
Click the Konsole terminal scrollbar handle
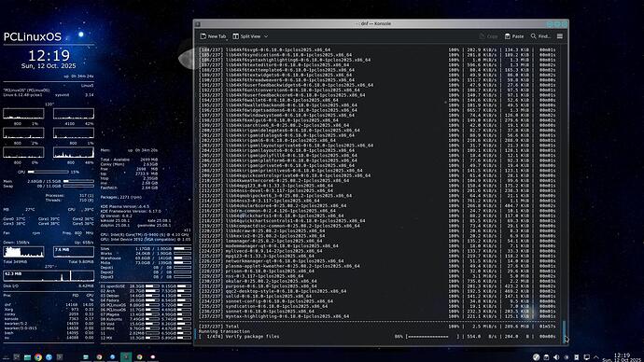click(x=565, y=331)
